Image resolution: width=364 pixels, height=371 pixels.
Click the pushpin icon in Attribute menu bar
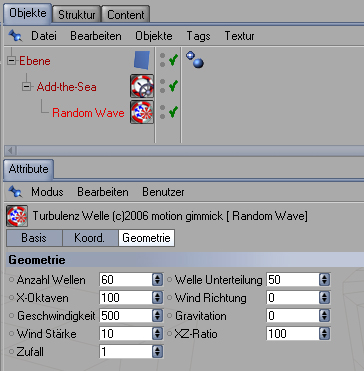tap(15, 192)
